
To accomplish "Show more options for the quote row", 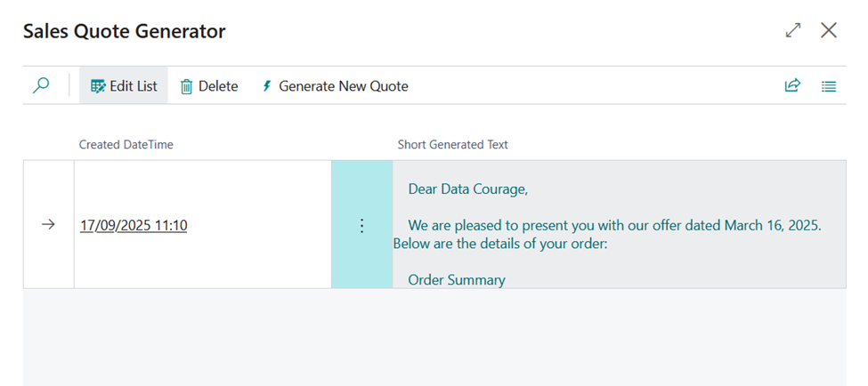I will [x=361, y=225].
